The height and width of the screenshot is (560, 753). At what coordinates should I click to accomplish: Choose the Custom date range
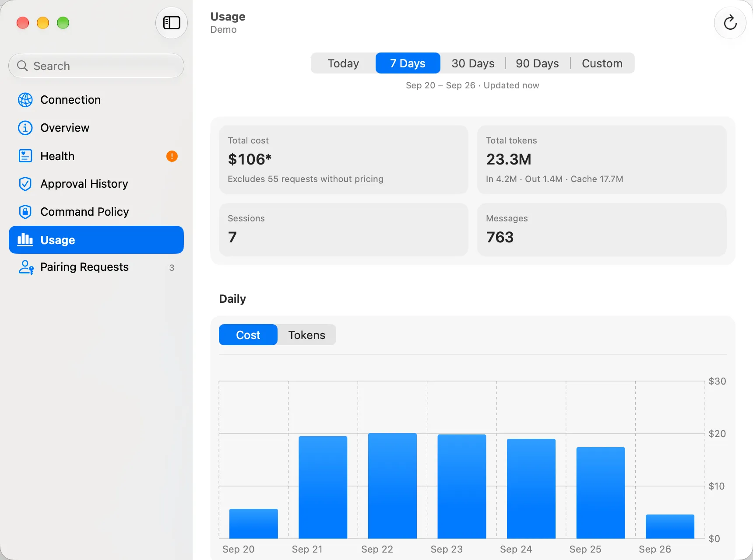[x=602, y=63]
